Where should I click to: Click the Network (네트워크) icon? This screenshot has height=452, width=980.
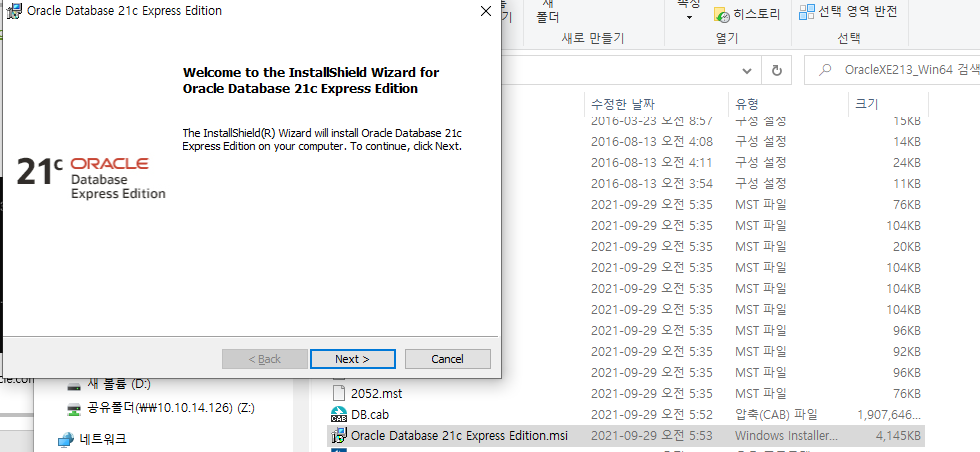click(65, 439)
